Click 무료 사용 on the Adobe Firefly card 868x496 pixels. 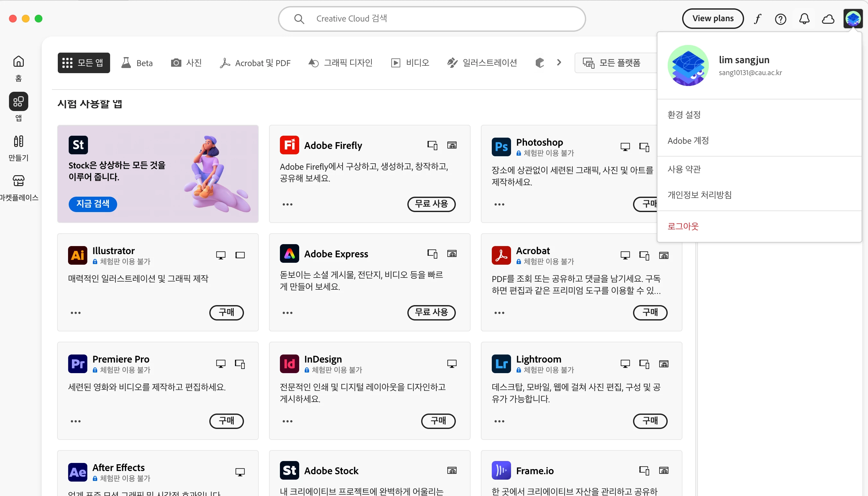pyautogui.click(x=431, y=204)
